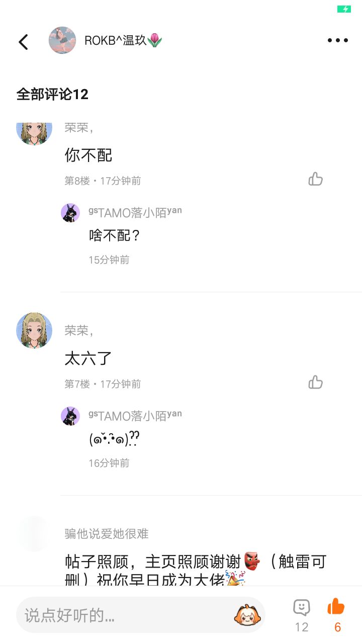This screenshot has width=362, height=644.
Task: Open ROKB^温玖 author avatar
Action: click(62, 41)
